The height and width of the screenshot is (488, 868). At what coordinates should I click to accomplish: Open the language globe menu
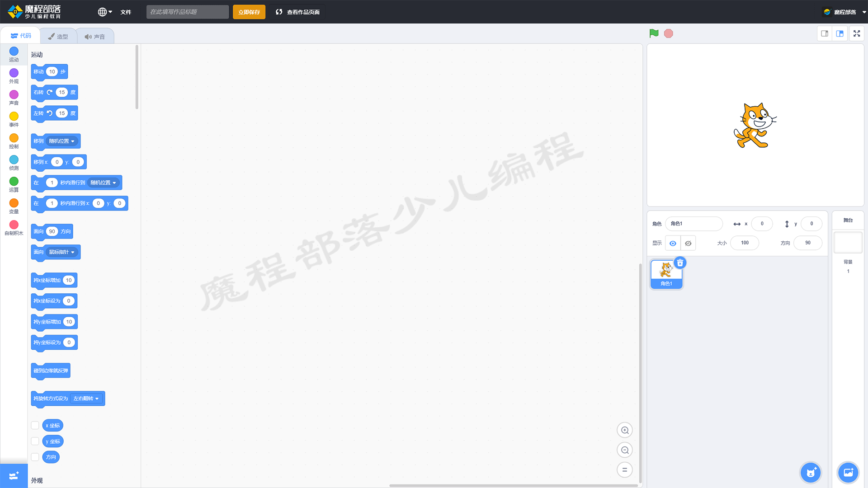click(105, 12)
